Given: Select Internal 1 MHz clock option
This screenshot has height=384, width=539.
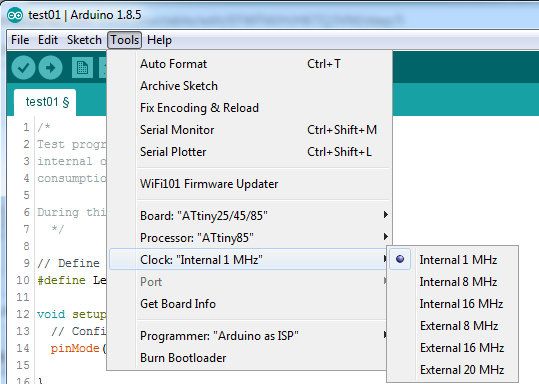Looking at the screenshot, I should click(452, 260).
